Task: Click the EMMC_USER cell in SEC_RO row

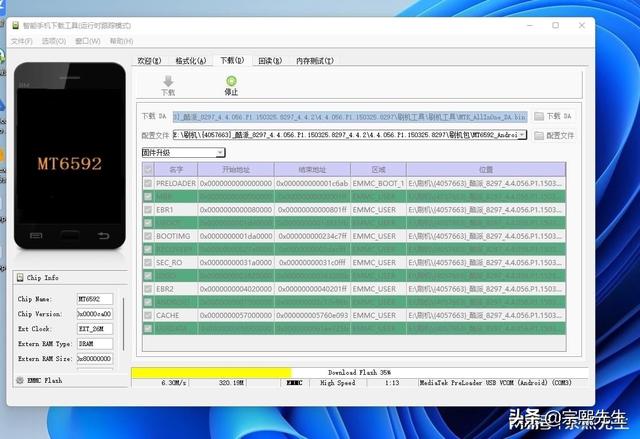Action: tap(378, 263)
